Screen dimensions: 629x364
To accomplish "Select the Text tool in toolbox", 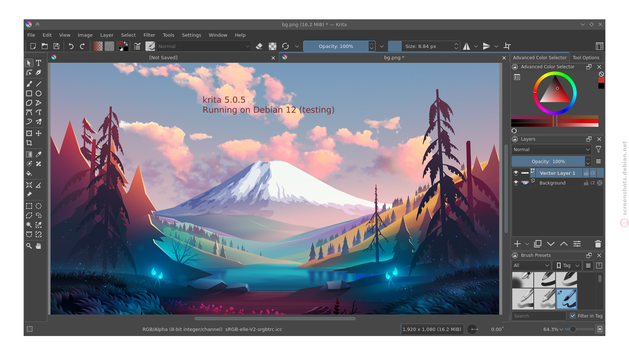I will pyautogui.click(x=39, y=63).
